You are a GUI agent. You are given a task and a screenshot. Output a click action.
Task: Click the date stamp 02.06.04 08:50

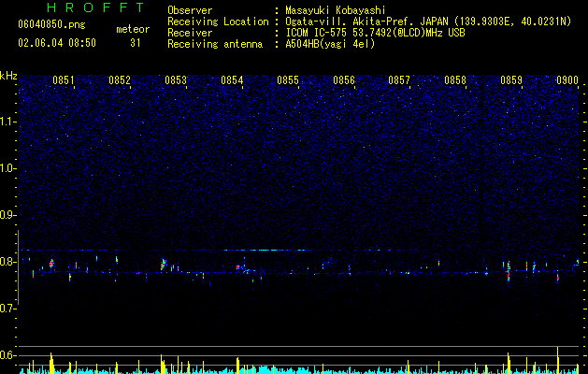tap(57, 43)
